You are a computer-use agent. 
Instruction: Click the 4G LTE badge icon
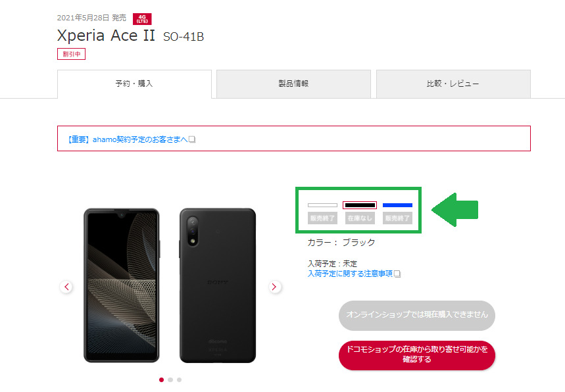click(142, 18)
